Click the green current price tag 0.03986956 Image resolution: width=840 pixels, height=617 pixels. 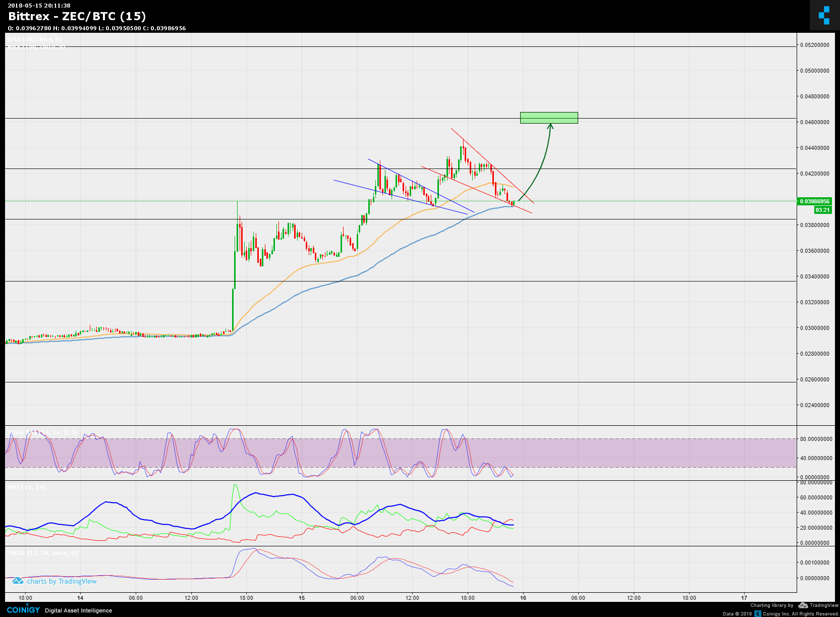pos(814,201)
